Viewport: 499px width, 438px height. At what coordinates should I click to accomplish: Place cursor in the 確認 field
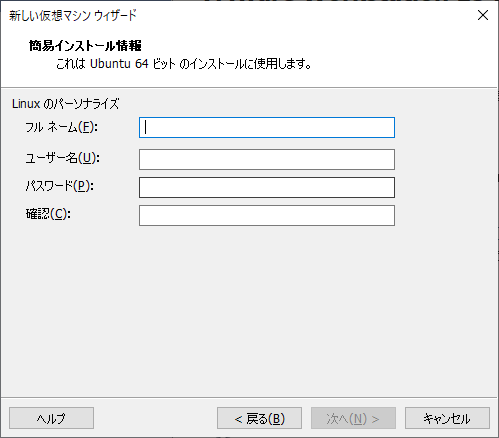click(x=267, y=215)
